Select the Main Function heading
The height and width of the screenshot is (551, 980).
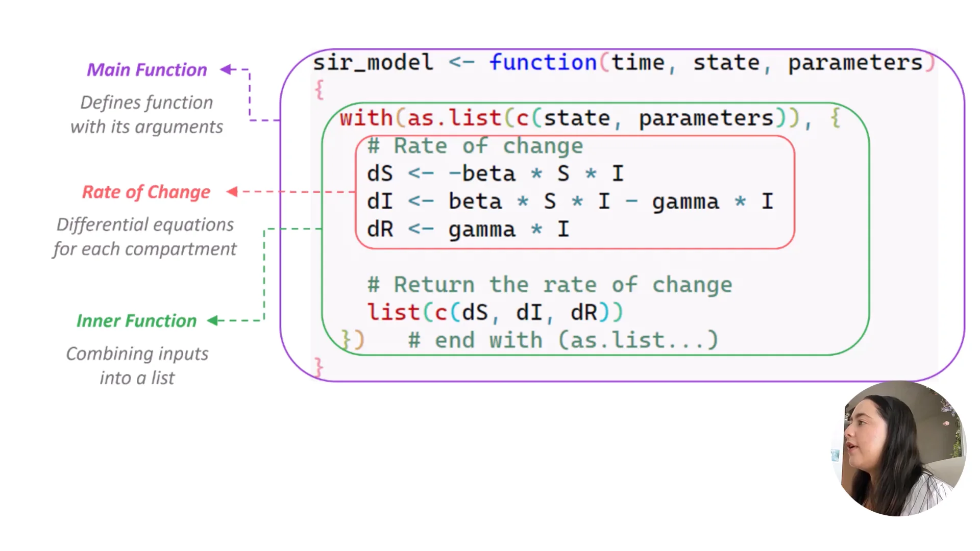click(x=147, y=69)
